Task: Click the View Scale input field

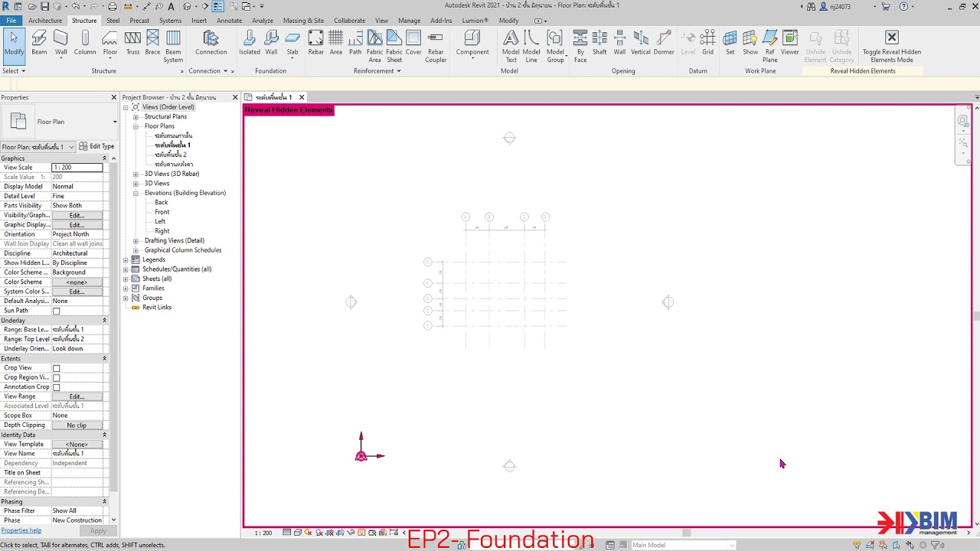Action: (x=77, y=168)
